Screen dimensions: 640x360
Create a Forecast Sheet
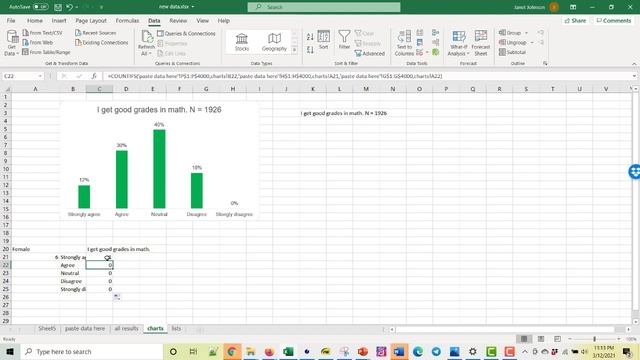click(x=481, y=43)
